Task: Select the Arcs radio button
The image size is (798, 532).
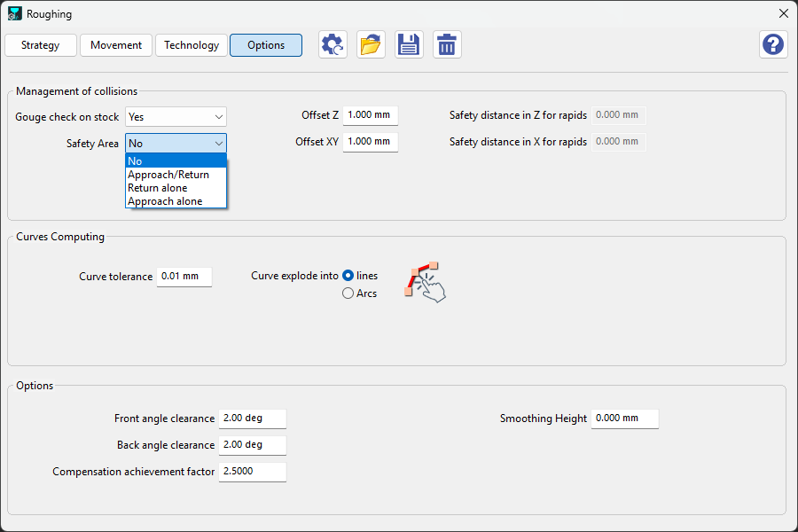Action: [348, 293]
